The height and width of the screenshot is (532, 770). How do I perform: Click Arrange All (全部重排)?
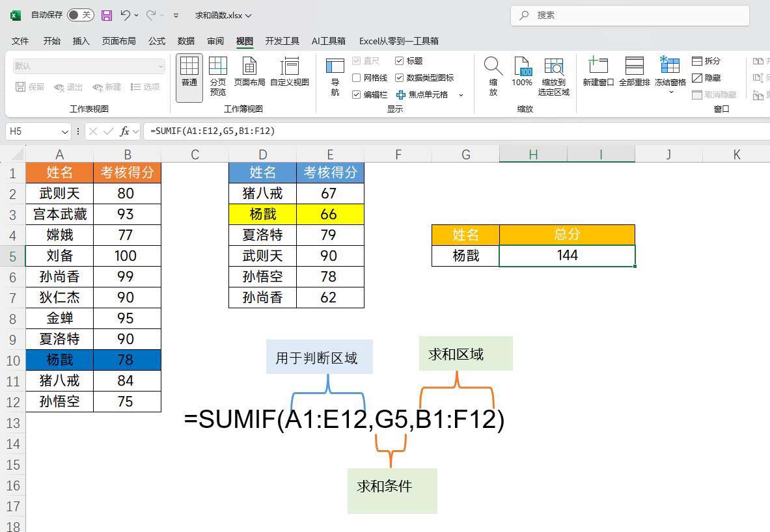point(635,72)
